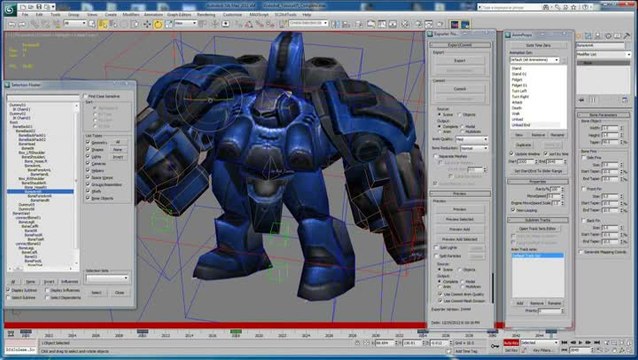
Task: Enable Side Fins in Bone Parameters
Action: click(x=584, y=158)
